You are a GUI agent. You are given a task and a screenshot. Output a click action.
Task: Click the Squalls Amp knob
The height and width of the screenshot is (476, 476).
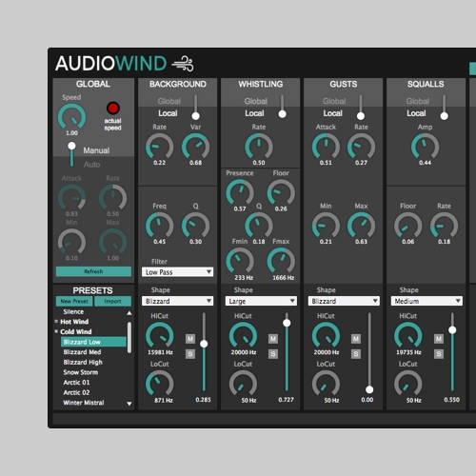tap(426, 147)
